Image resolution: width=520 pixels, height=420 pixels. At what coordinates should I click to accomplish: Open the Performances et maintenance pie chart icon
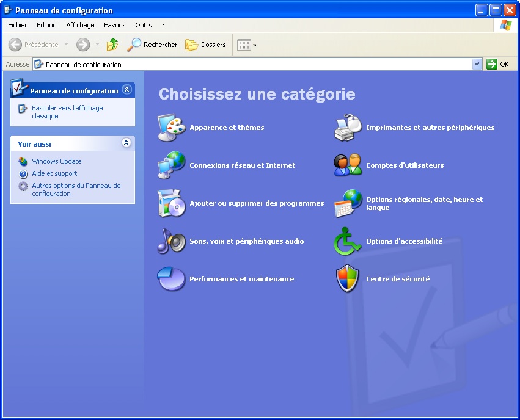[171, 279]
